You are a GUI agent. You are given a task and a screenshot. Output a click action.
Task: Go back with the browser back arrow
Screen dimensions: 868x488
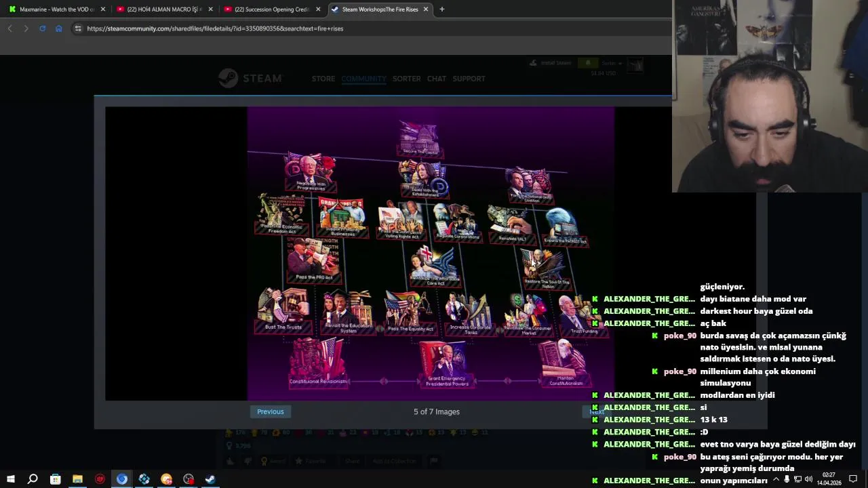coord(9,28)
